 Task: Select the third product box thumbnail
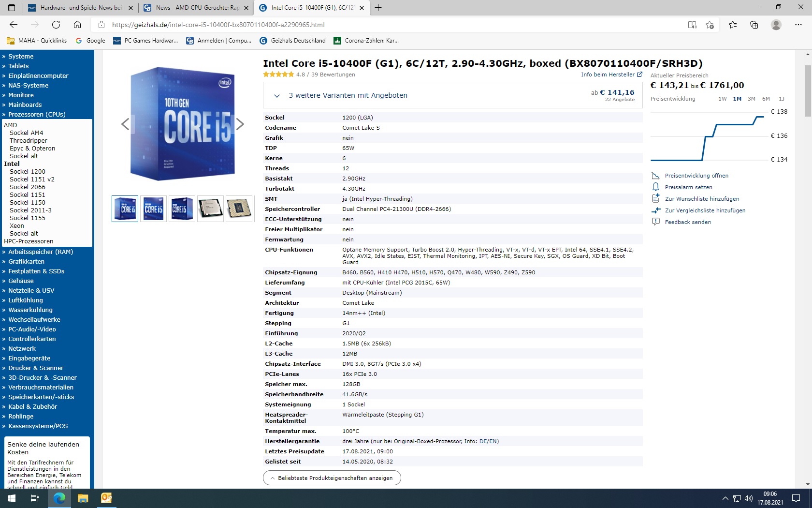[x=182, y=209]
